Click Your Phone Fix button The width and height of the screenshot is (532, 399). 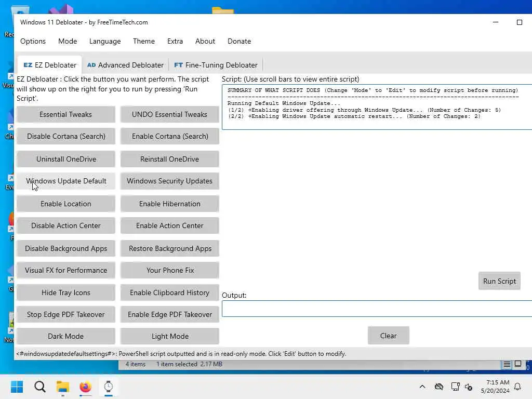point(170,270)
